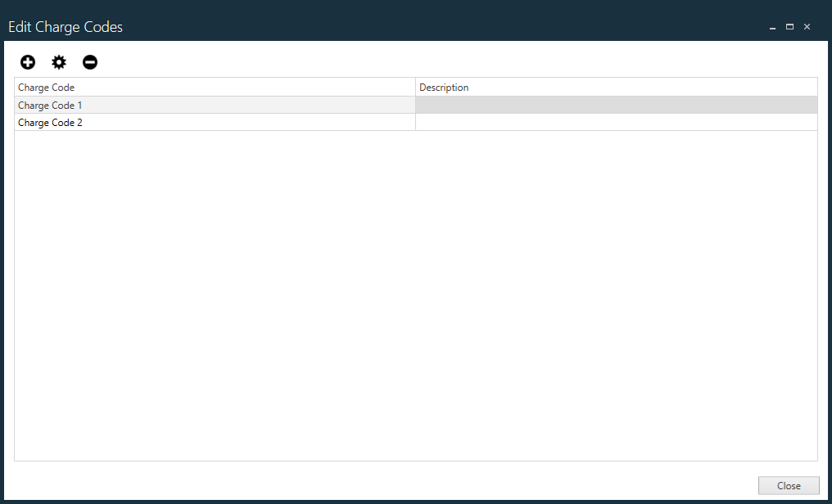The image size is (832, 504).
Task: Click the blank area under the Description column
Action: pyautogui.click(x=616, y=286)
